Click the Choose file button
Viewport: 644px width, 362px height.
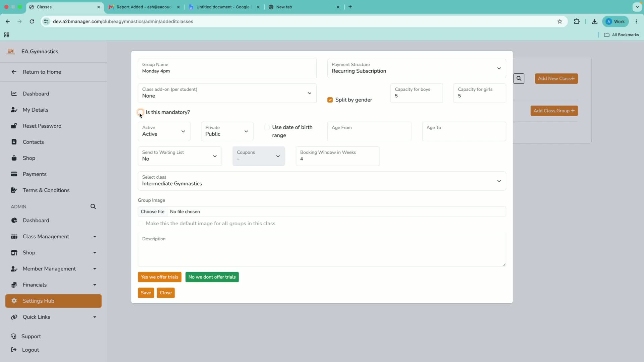pyautogui.click(x=153, y=212)
